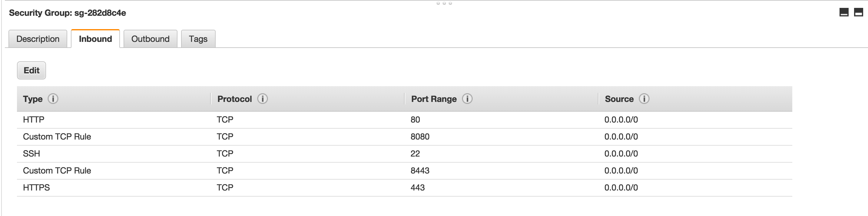Open the Description tab
The width and height of the screenshot is (868, 216).
point(38,39)
